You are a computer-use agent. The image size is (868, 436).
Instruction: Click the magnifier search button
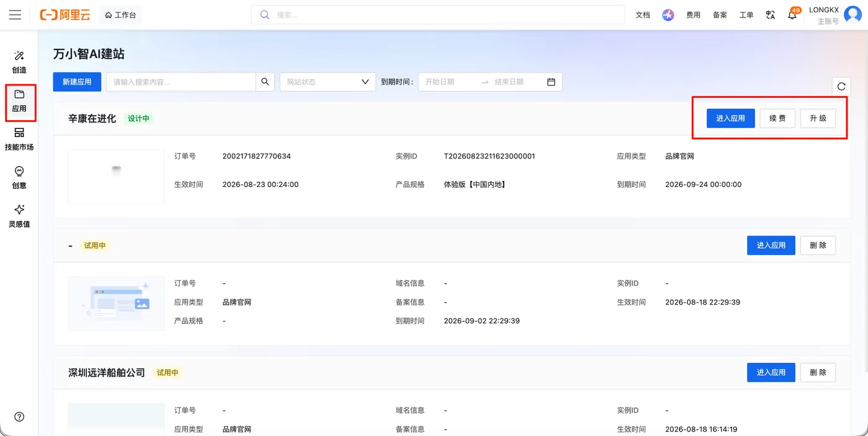[265, 82]
